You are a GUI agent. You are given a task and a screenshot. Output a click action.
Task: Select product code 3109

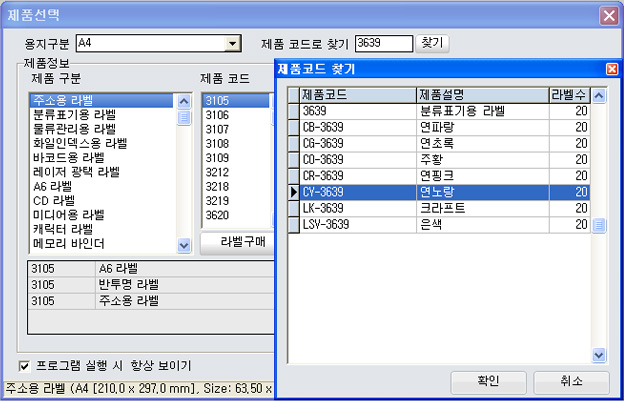pyautogui.click(x=235, y=158)
